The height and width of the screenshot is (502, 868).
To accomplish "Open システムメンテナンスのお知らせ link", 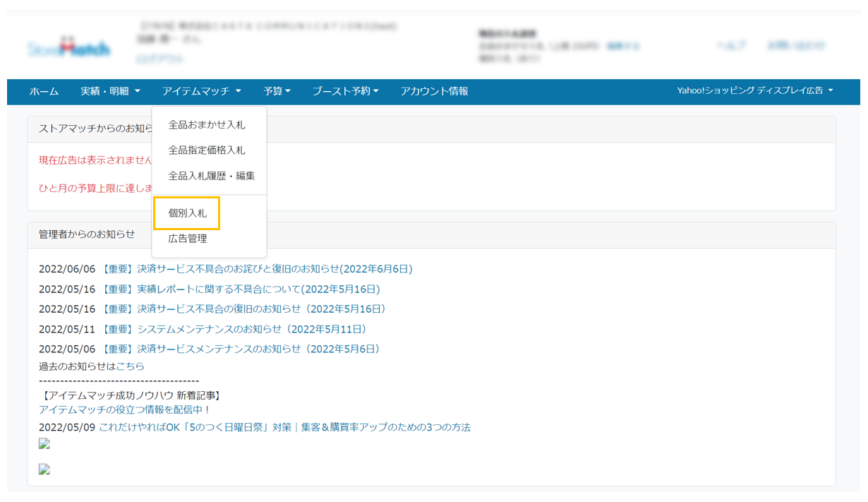I will pos(235,329).
